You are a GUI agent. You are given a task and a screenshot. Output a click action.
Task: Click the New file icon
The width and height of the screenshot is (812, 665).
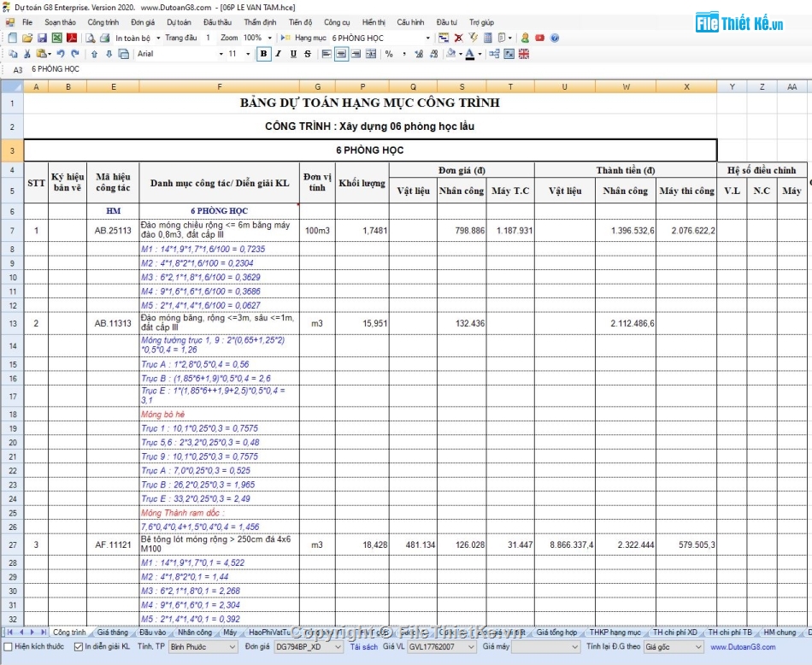click(13, 38)
